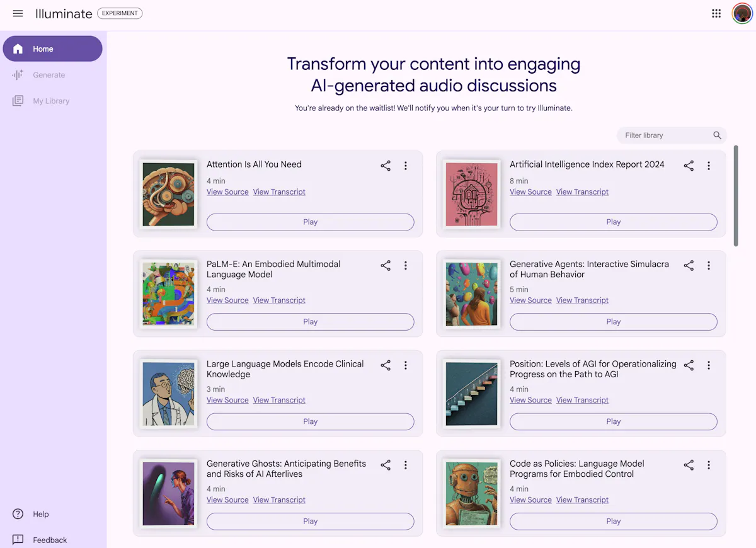This screenshot has width=756, height=548.
Task: Open the Google apps grid
Action: click(716, 13)
